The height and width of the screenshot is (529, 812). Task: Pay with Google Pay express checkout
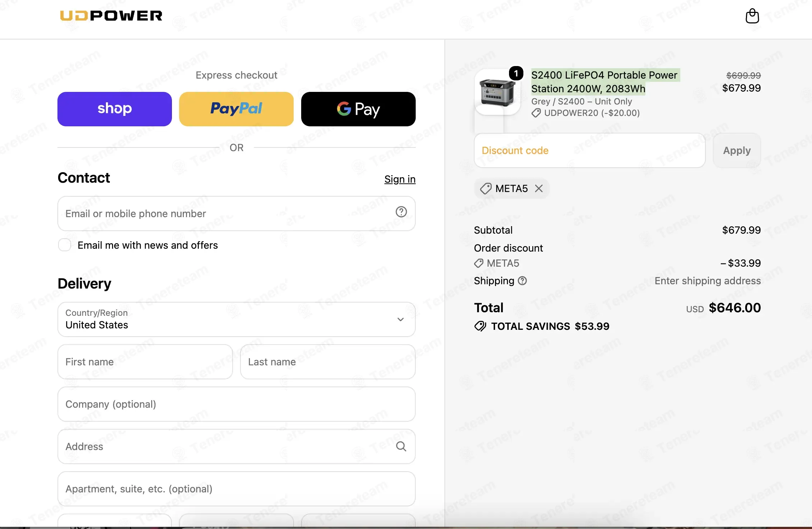[358, 109]
